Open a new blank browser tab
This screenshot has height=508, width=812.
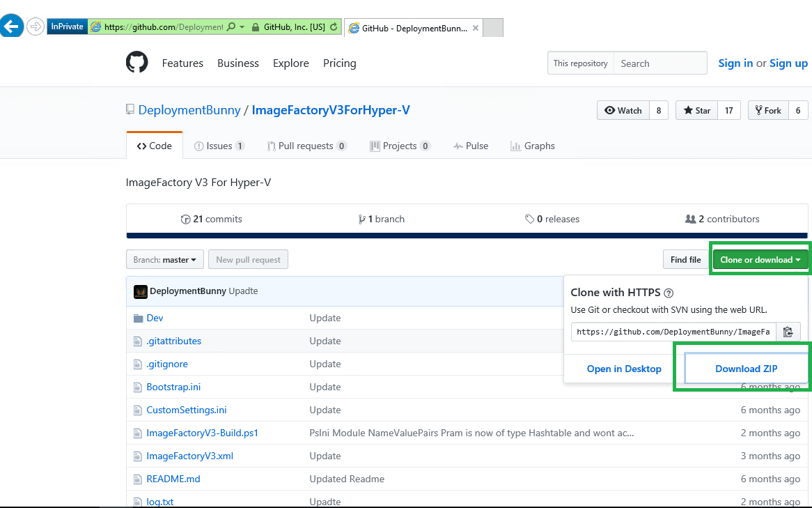click(493, 27)
